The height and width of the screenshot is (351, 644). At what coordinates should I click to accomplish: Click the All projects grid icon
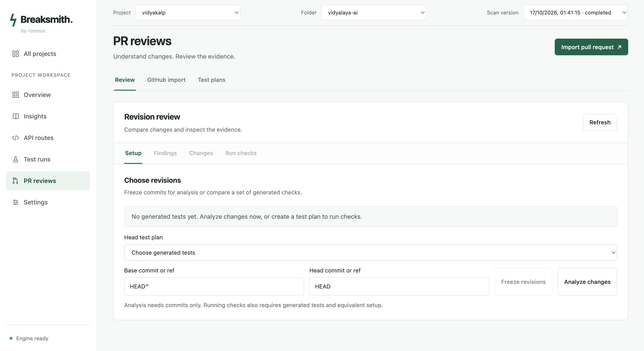[x=16, y=54]
